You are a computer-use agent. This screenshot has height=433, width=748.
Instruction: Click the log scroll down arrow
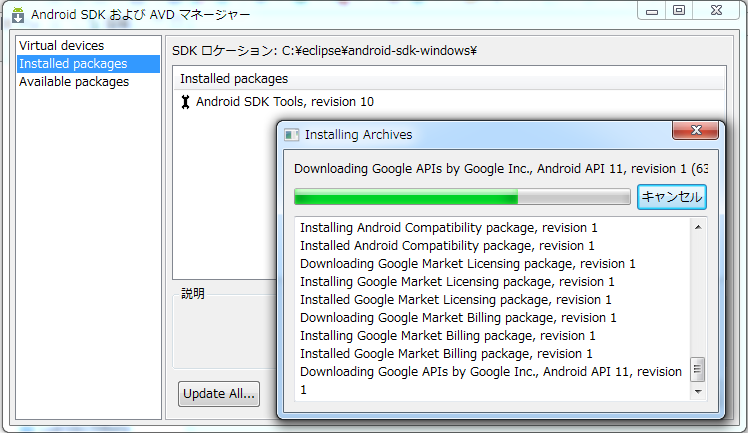click(698, 392)
